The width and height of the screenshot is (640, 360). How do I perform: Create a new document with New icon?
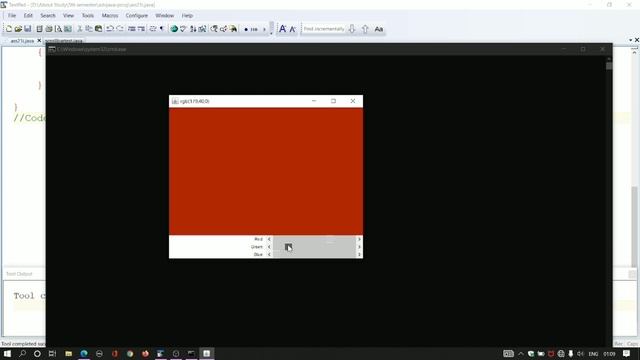point(9,29)
